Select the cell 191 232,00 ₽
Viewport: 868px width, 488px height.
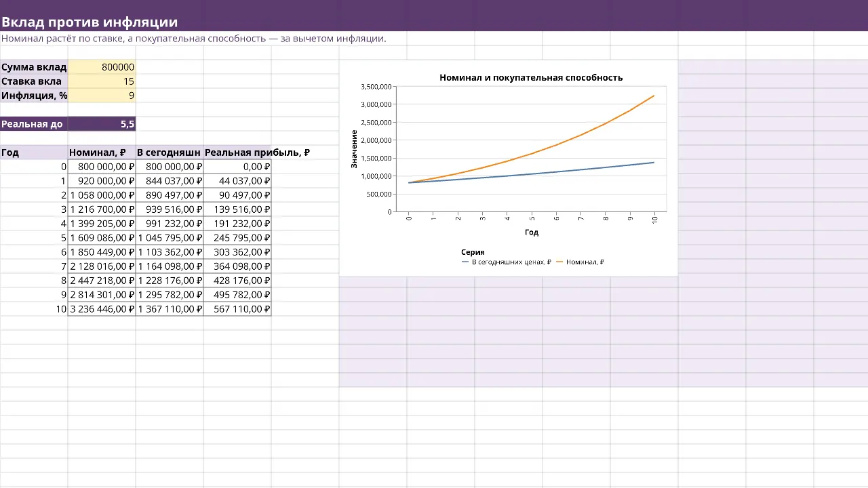pos(237,224)
